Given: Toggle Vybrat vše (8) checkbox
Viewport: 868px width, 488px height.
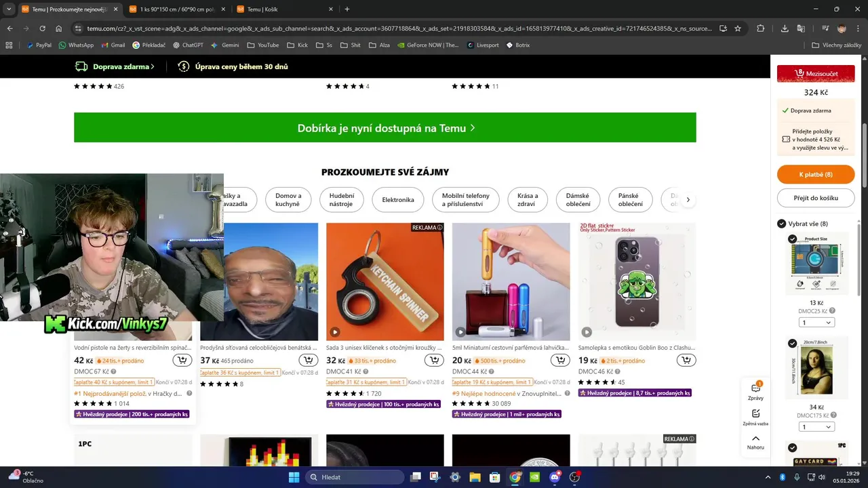Looking at the screenshot, I should click(781, 224).
